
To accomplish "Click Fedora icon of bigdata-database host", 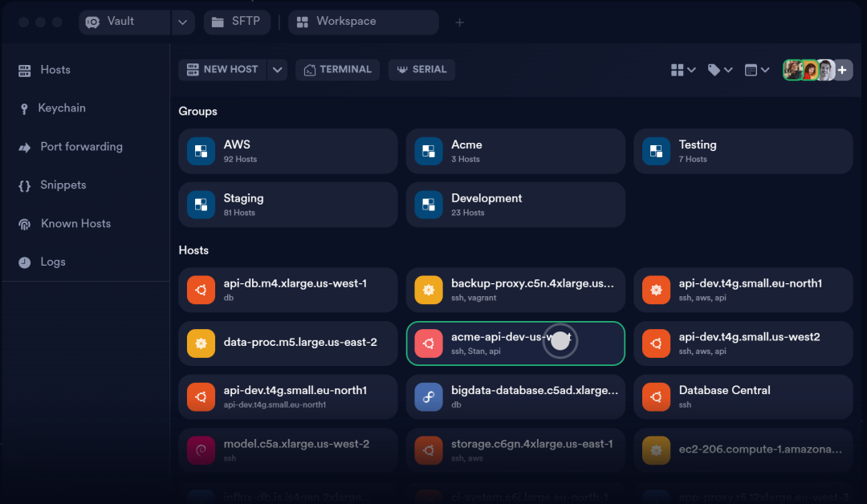I will pos(429,397).
